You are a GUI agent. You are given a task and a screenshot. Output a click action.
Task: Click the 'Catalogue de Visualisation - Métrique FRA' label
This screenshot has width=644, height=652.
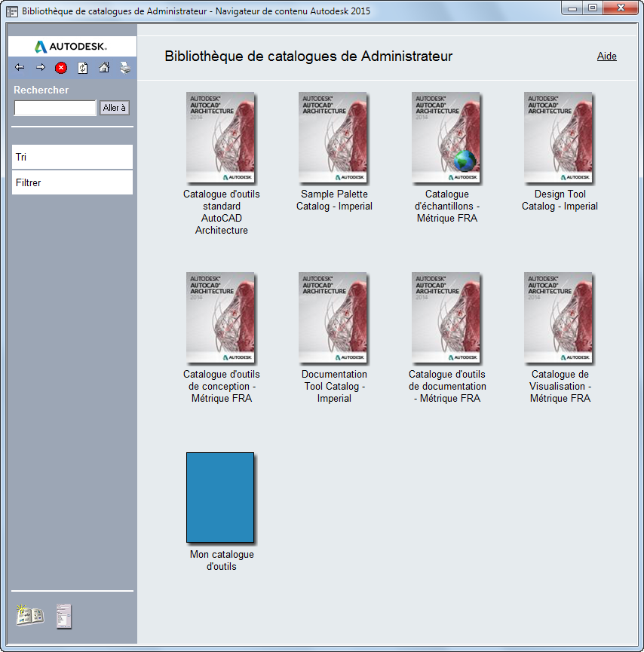[560, 386]
